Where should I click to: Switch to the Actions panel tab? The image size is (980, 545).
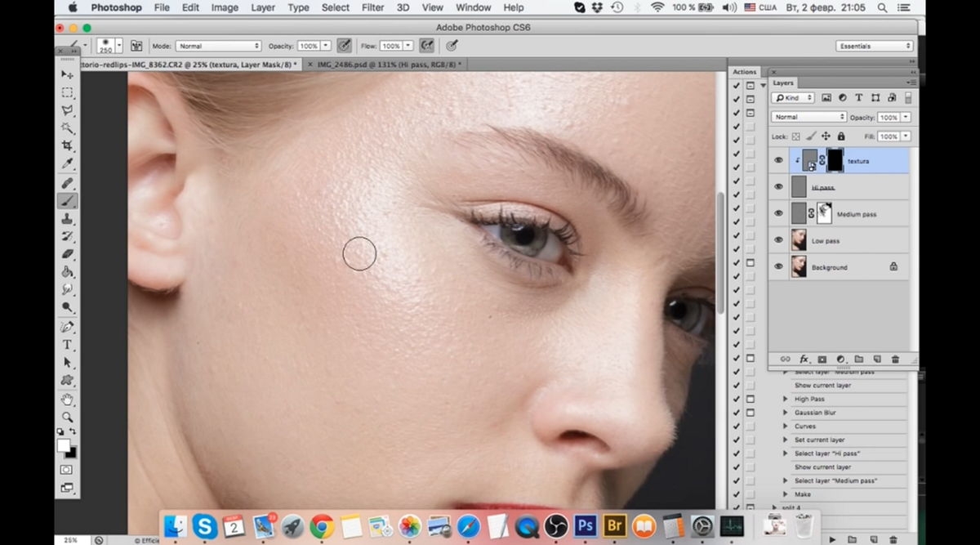coord(744,72)
